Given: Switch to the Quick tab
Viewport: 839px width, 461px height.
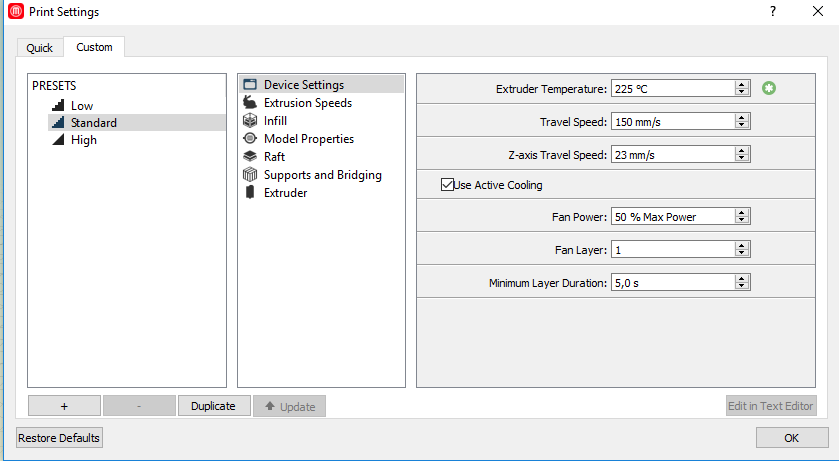Looking at the screenshot, I should coord(40,48).
